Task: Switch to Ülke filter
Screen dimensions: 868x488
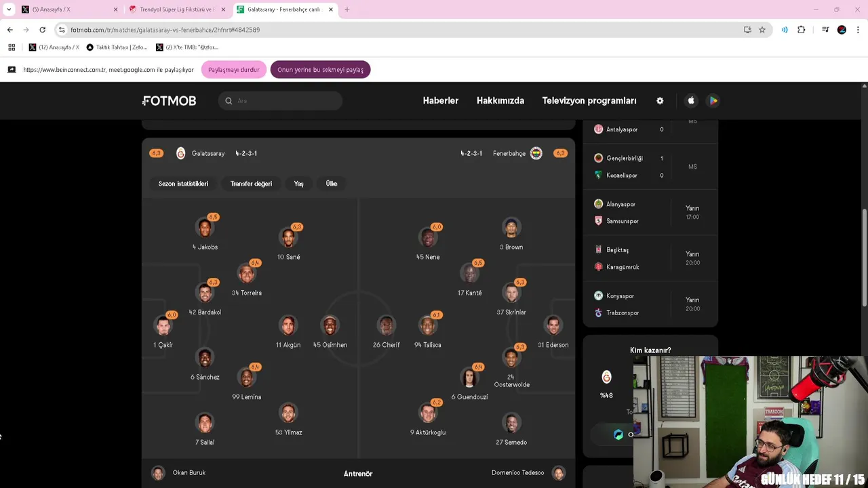Action: coord(332,184)
